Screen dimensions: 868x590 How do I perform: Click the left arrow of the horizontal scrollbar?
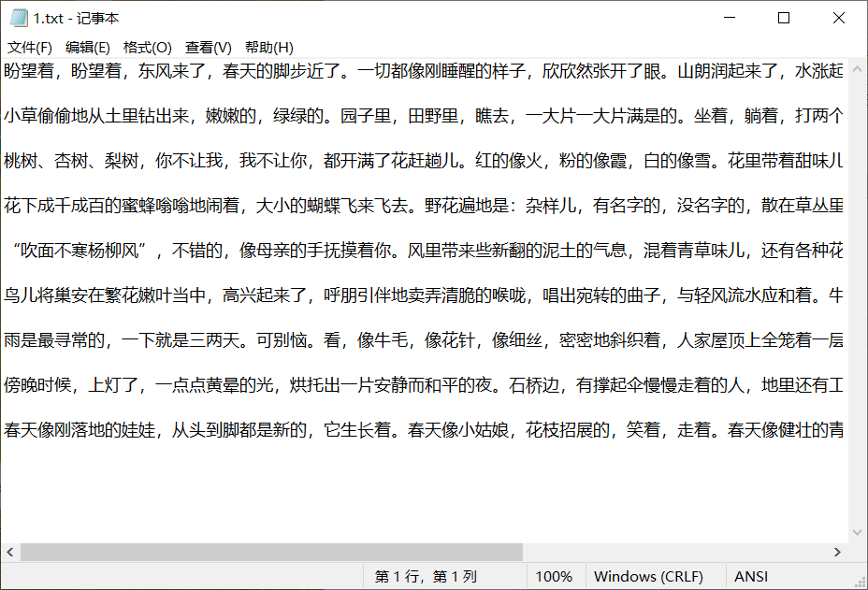[7, 550]
